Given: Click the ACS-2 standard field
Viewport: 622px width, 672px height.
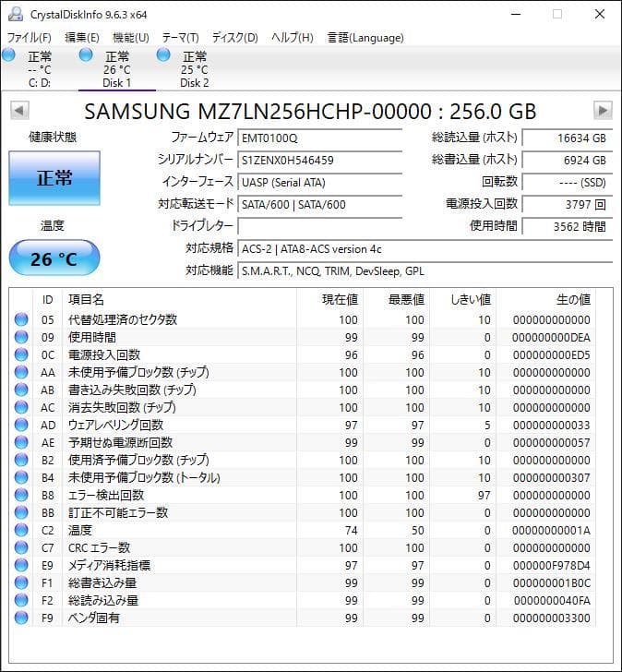Looking at the screenshot, I should [x=425, y=249].
